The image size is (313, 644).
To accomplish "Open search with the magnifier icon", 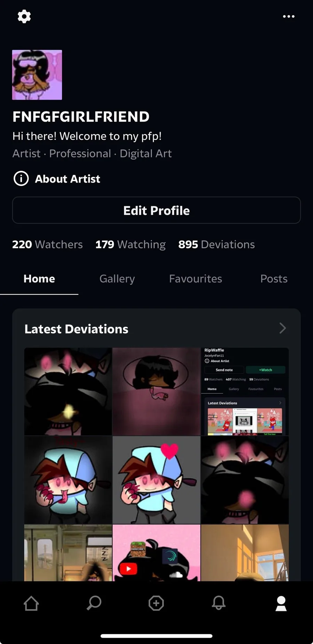I will [94, 603].
